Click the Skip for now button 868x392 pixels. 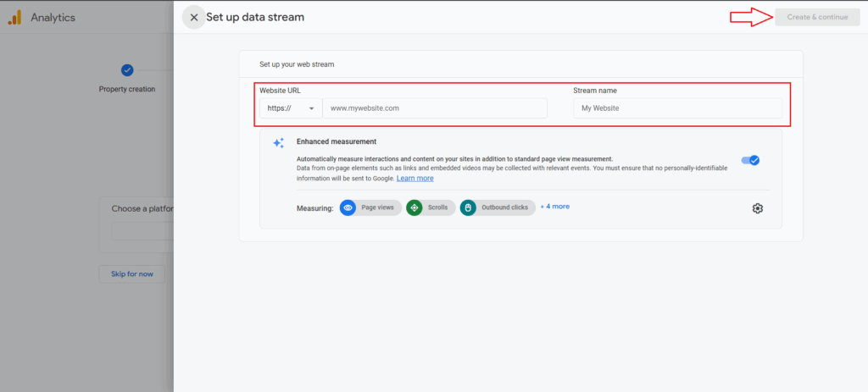pos(131,274)
